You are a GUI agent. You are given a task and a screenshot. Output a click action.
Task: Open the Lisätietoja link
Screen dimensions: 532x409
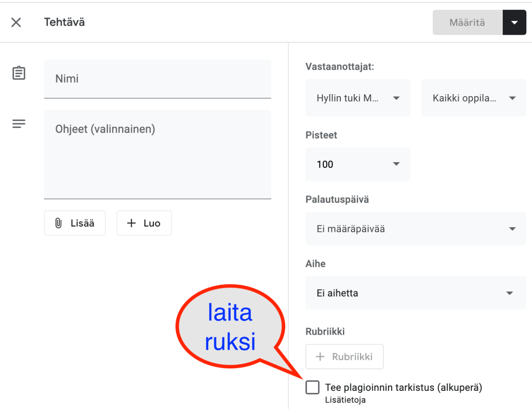pyautogui.click(x=345, y=400)
